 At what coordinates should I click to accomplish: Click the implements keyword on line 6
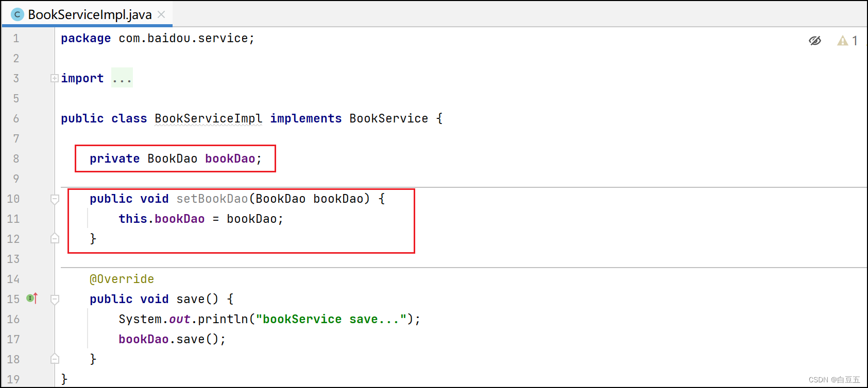[x=306, y=119]
